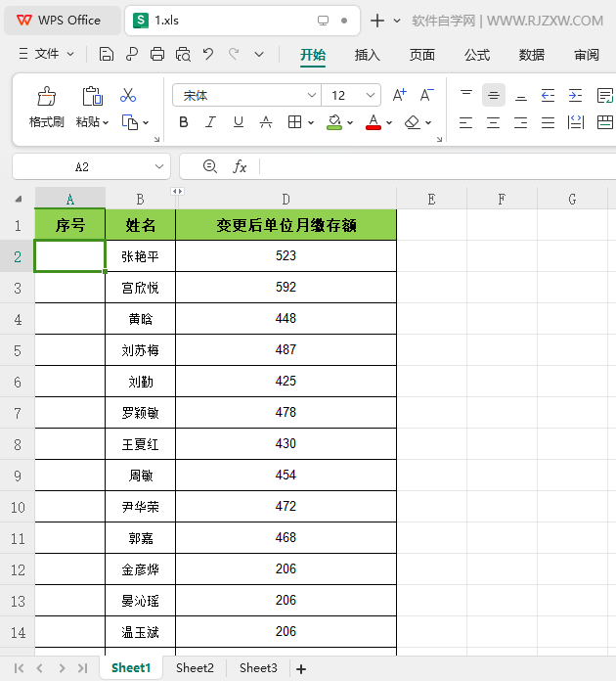The image size is (616, 681).
Task: Expand the Paste (粘贴) options arrow
Action: (x=106, y=123)
